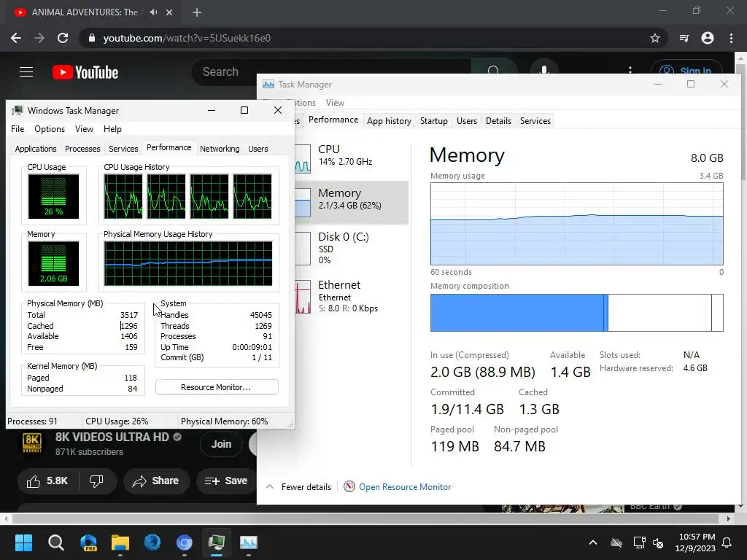Switch to Services tab in Windows Task Manager
Screen dimensions: 747x560
[123, 149]
